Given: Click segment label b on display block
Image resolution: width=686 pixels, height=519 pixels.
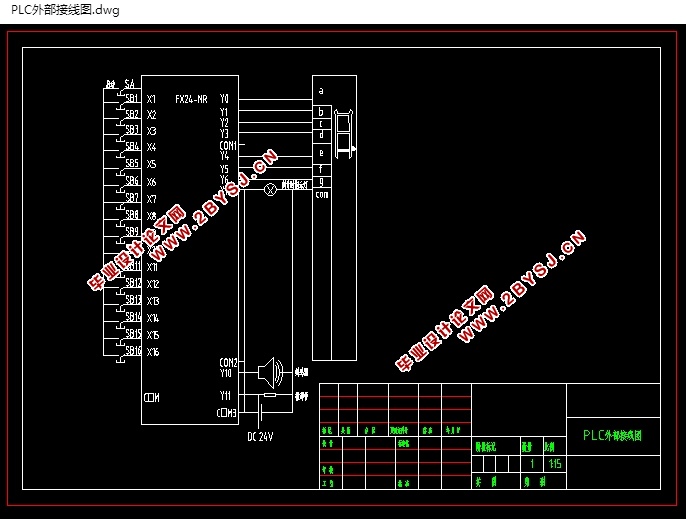Looking at the screenshot, I should [x=321, y=112].
